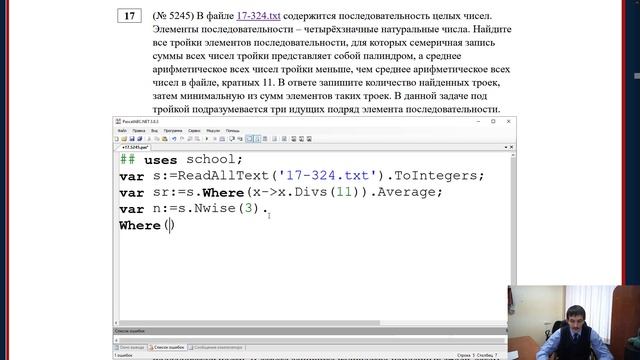
Task: Click the word 'school' in the uses line
Action: click(210, 159)
